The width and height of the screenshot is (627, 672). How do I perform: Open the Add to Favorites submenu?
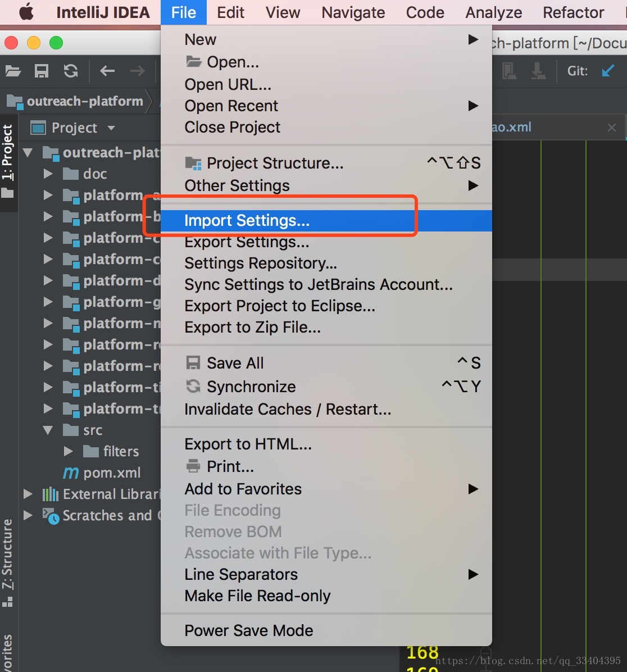click(x=326, y=489)
